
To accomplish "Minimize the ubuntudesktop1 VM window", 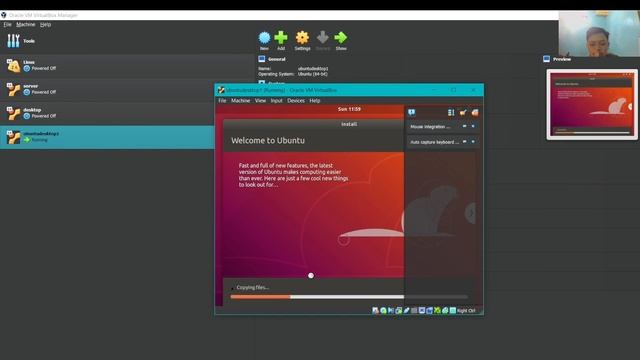I will pos(434,90).
